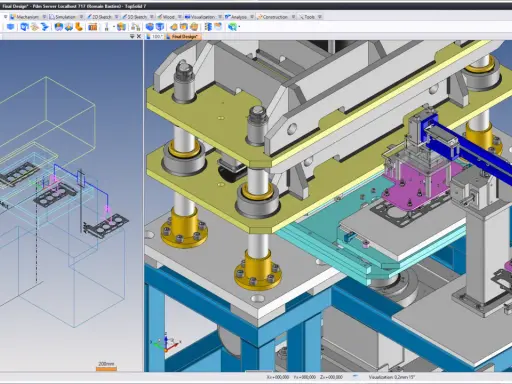The image size is (512, 384).
Task: Click the blue vertical rack toolbar icon
Action: click(208, 27)
